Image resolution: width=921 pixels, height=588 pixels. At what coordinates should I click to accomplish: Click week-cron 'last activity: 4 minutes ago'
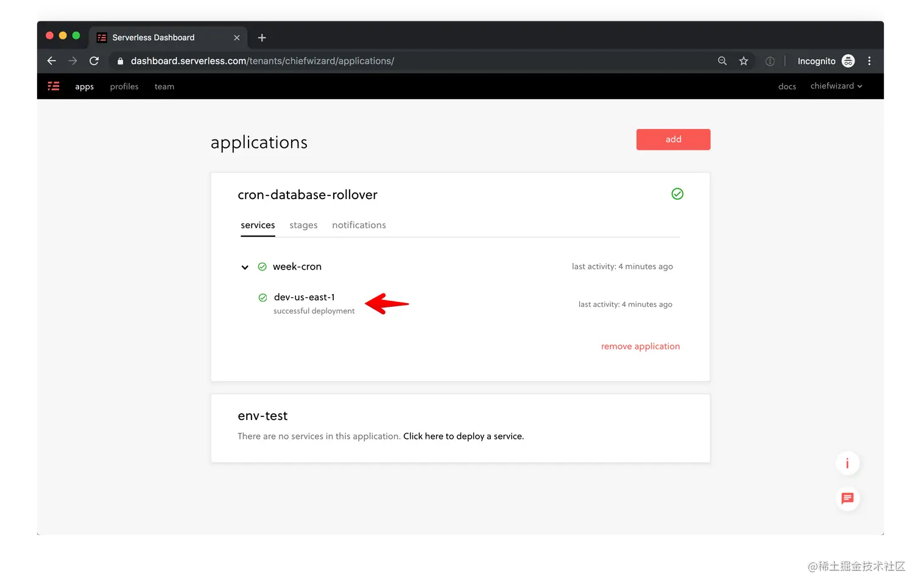point(623,267)
